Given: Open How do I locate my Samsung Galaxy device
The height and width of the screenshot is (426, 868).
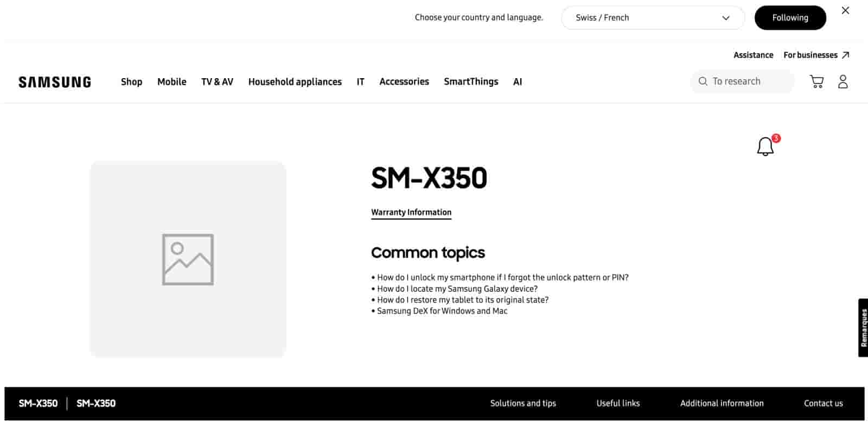Looking at the screenshot, I should (457, 289).
